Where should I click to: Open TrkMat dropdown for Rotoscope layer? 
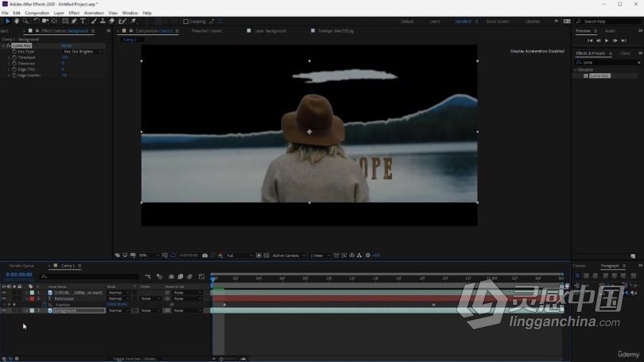pyautogui.click(x=149, y=298)
